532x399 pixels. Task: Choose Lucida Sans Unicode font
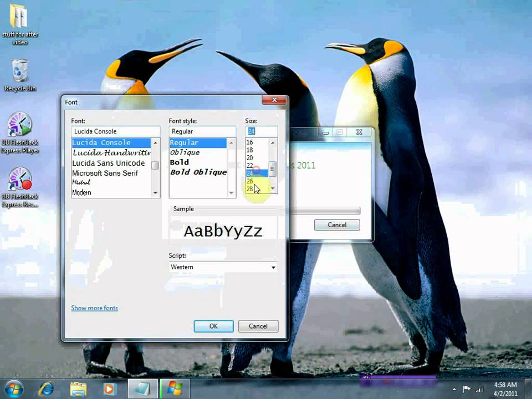tap(111, 163)
